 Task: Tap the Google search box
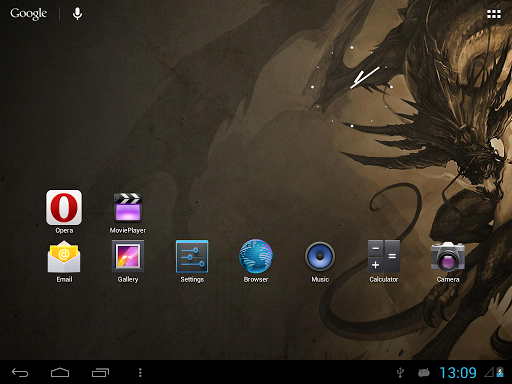(x=29, y=14)
